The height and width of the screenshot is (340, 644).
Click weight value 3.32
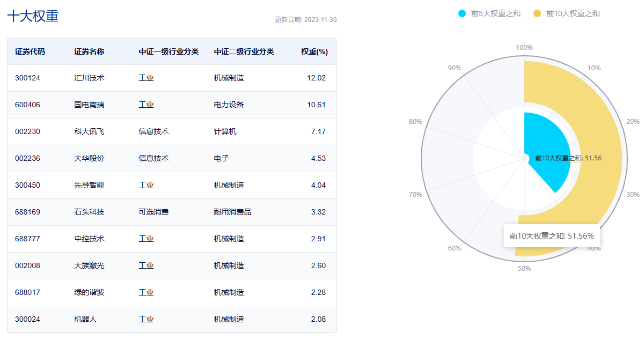pyautogui.click(x=318, y=212)
